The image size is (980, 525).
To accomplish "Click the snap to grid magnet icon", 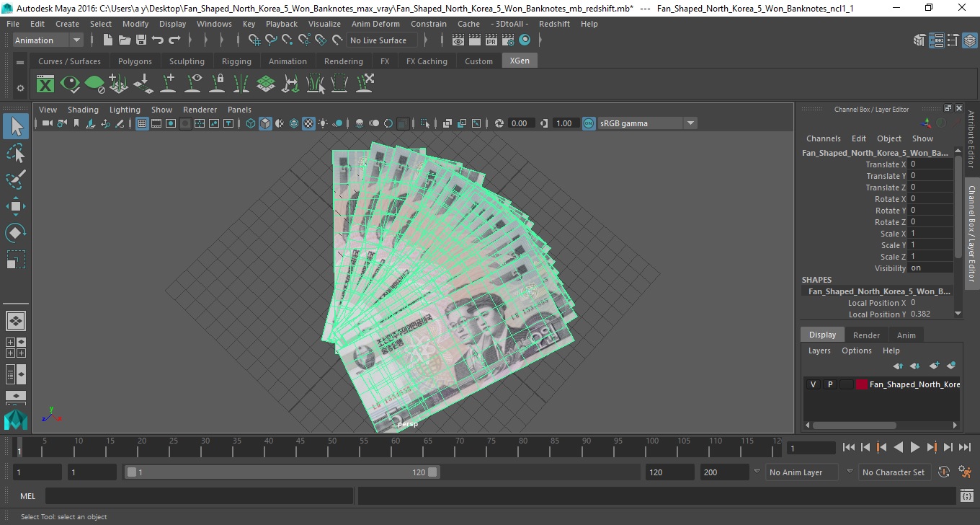I will pyautogui.click(x=255, y=40).
